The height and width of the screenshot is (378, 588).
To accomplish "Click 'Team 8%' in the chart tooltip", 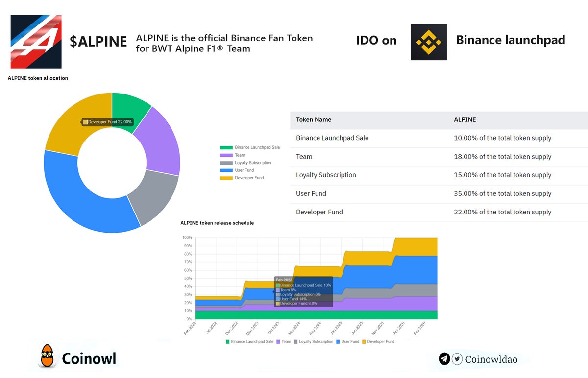I will (286, 290).
